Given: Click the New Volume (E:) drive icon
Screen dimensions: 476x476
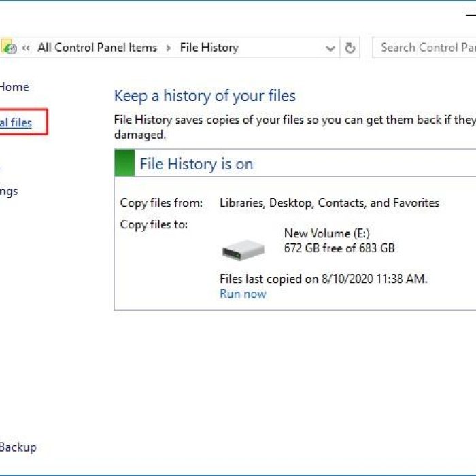Looking at the screenshot, I should coord(243,250).
